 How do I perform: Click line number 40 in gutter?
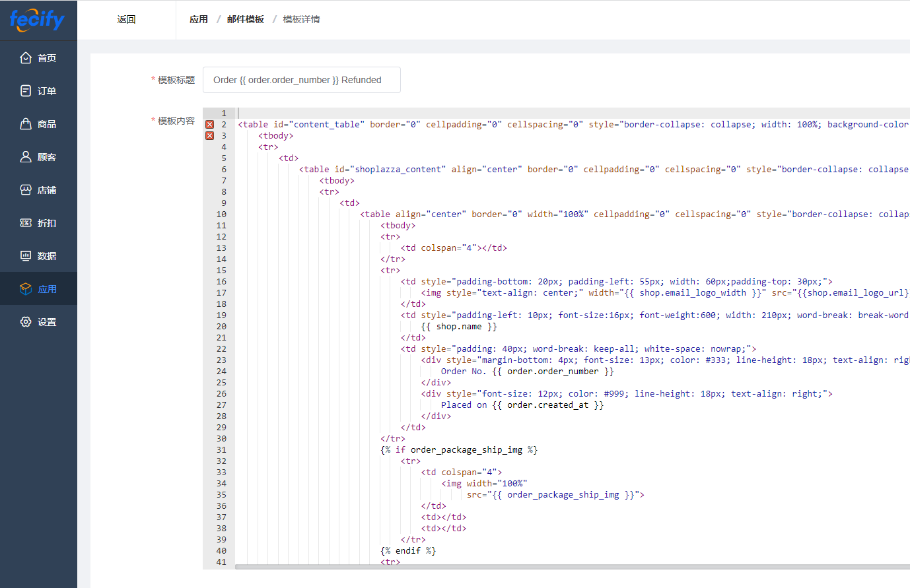tap(221, 551)
